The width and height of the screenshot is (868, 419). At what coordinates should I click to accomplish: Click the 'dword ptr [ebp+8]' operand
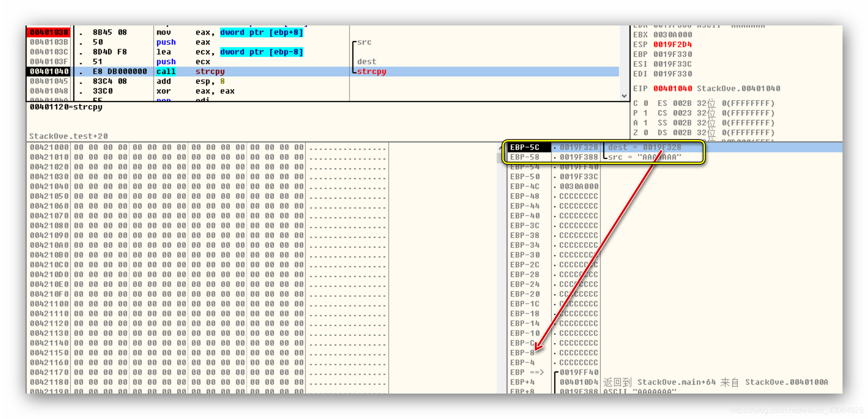(261, 32)
